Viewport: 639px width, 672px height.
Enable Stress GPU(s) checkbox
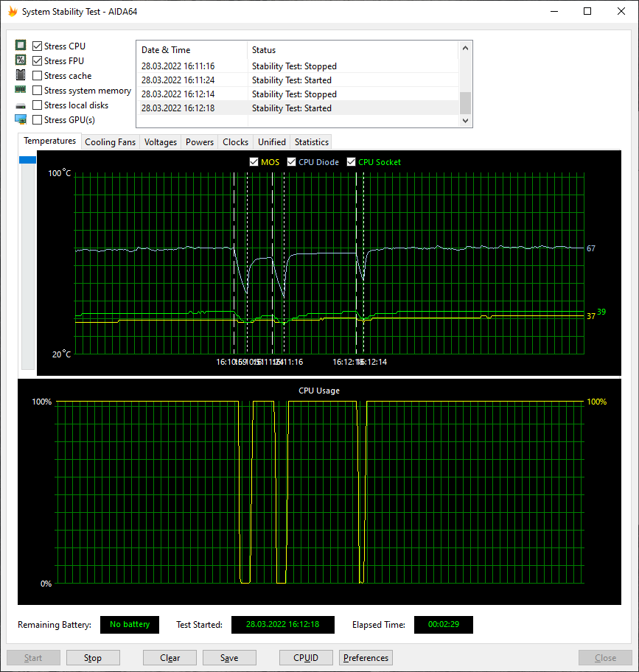(x=38, y=119)
